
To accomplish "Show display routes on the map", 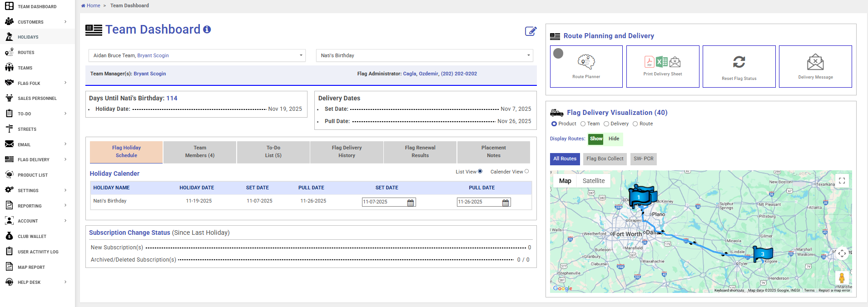I will tap(596, 139).
